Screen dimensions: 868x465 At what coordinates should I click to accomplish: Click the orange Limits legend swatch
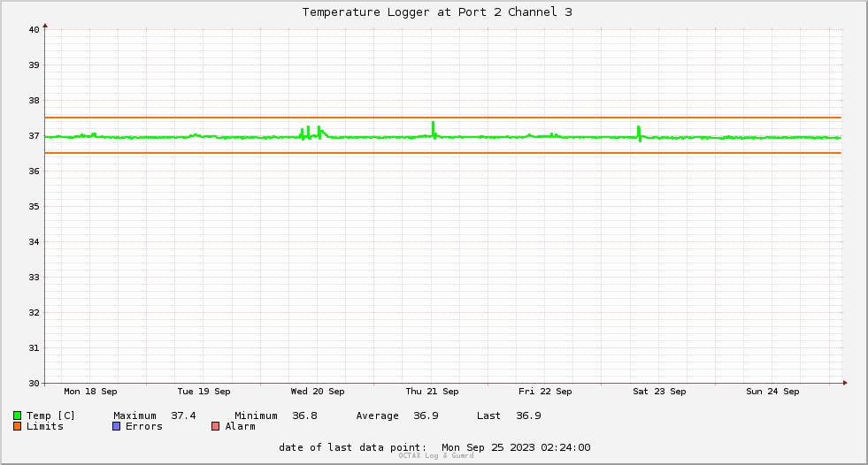(17, 426)
